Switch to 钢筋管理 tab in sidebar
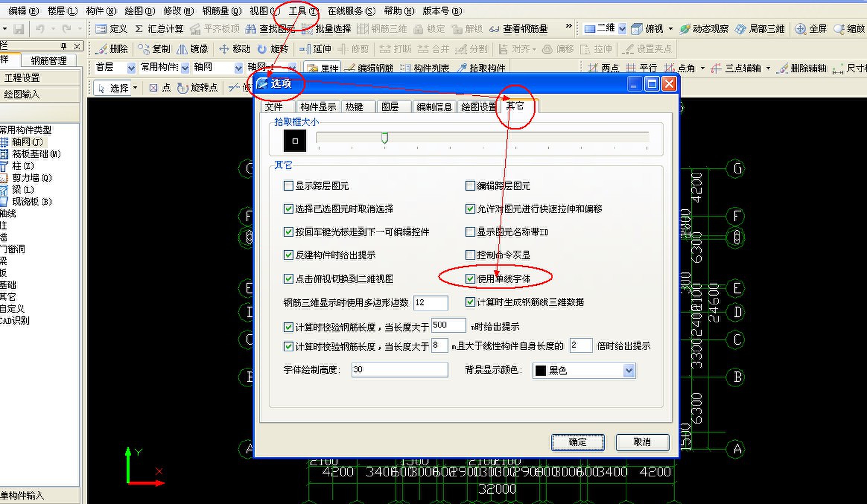 48,60
